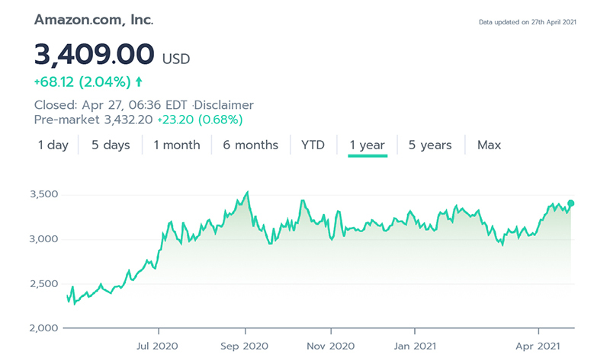Click the Pre-market 3,432.20 value
The image size is (610, 364).
coord(93,120)
